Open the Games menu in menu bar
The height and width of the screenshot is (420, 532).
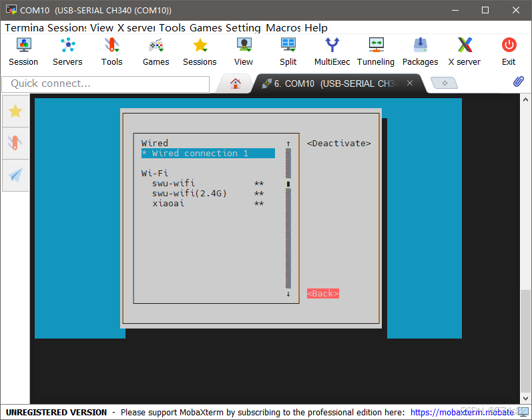coord(206,28)
